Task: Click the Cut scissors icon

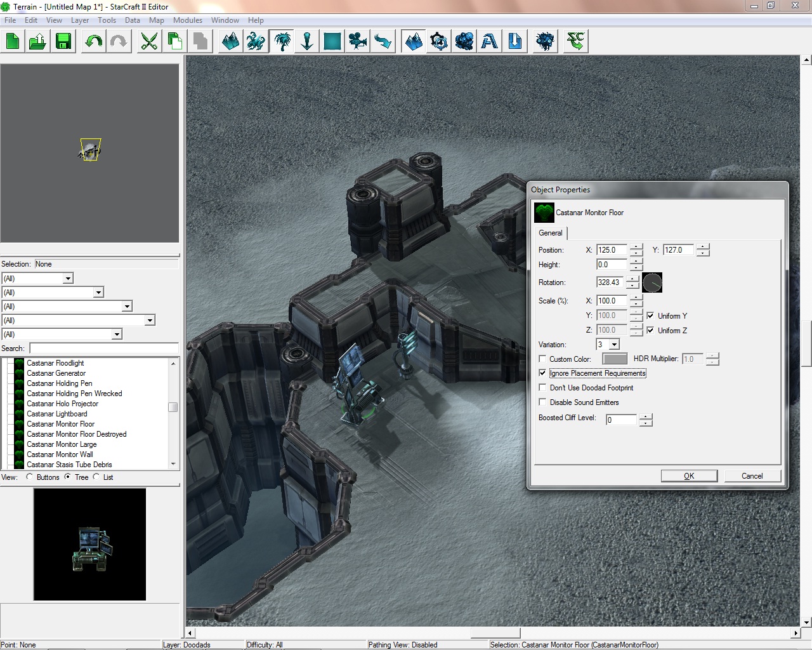Action: point(149,42)
